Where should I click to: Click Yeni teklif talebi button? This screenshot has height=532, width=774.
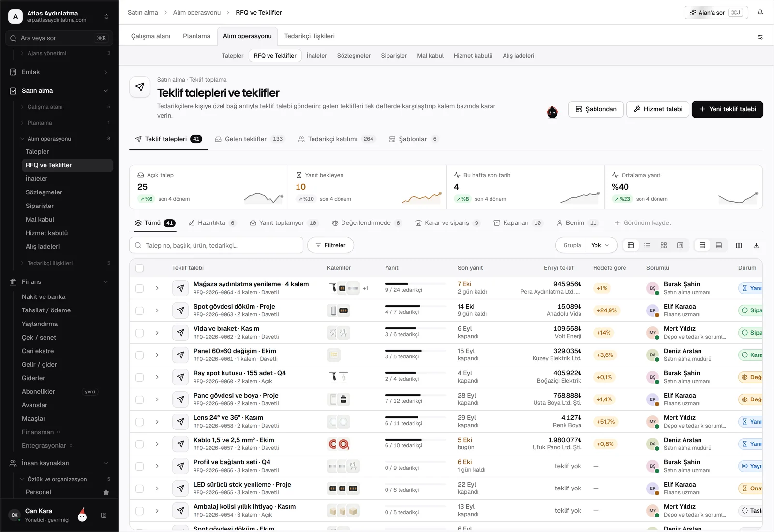[x=728, y=109]
